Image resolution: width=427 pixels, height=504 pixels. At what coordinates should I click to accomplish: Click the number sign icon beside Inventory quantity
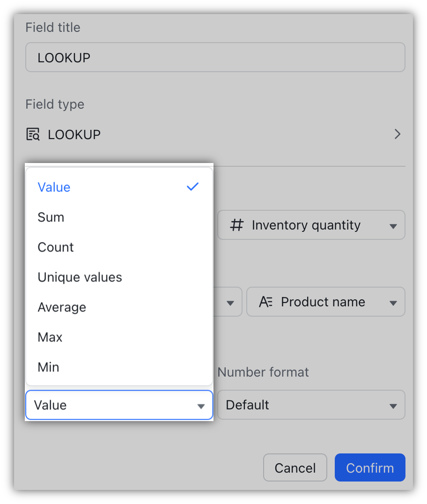236,225
